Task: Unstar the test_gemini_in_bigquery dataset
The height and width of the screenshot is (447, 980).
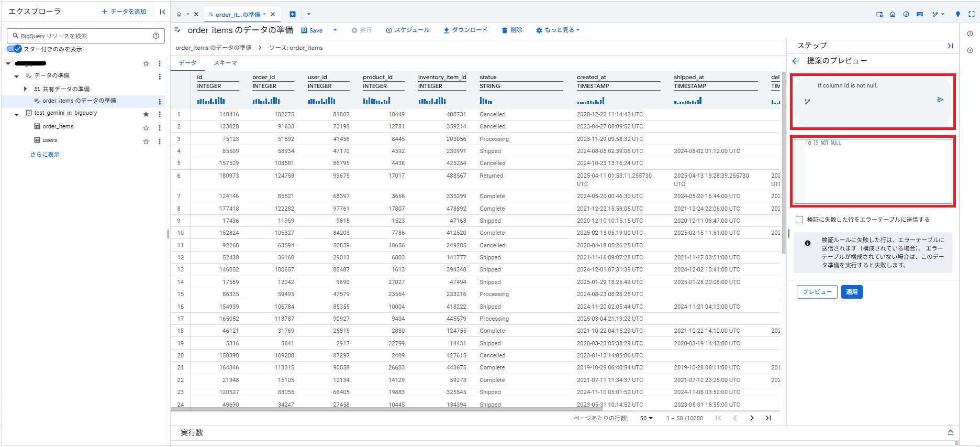Action: click(x=146, y=114)
